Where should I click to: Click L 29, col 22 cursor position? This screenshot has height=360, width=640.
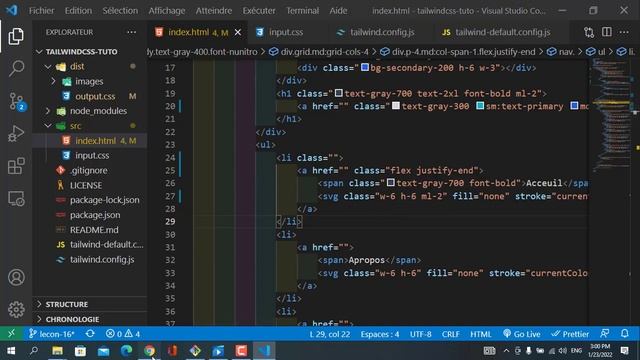click(x=330, y=334)
